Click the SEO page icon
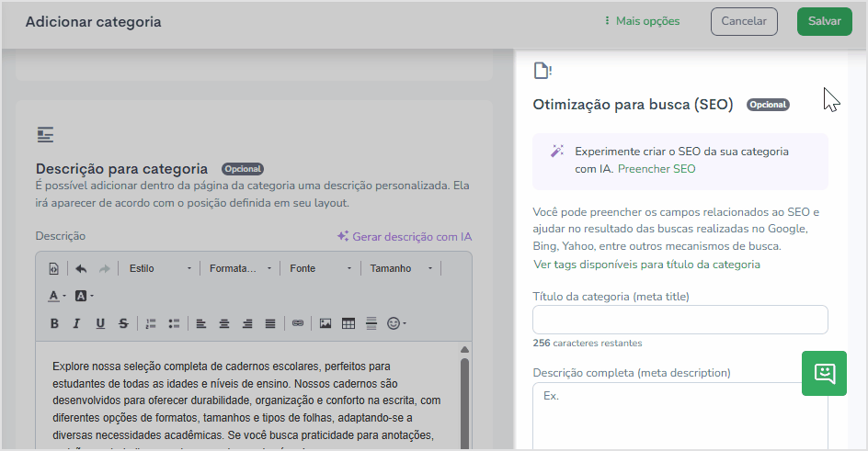The width and height of the screenshot is (868, 451). (542, 71)
